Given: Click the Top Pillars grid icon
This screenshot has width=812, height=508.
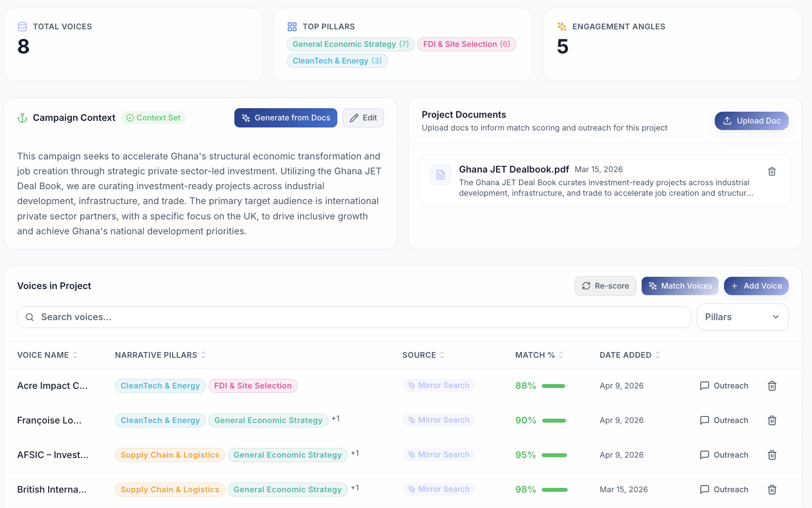Looking at the screenshot, I should click(x=292, y=27).
